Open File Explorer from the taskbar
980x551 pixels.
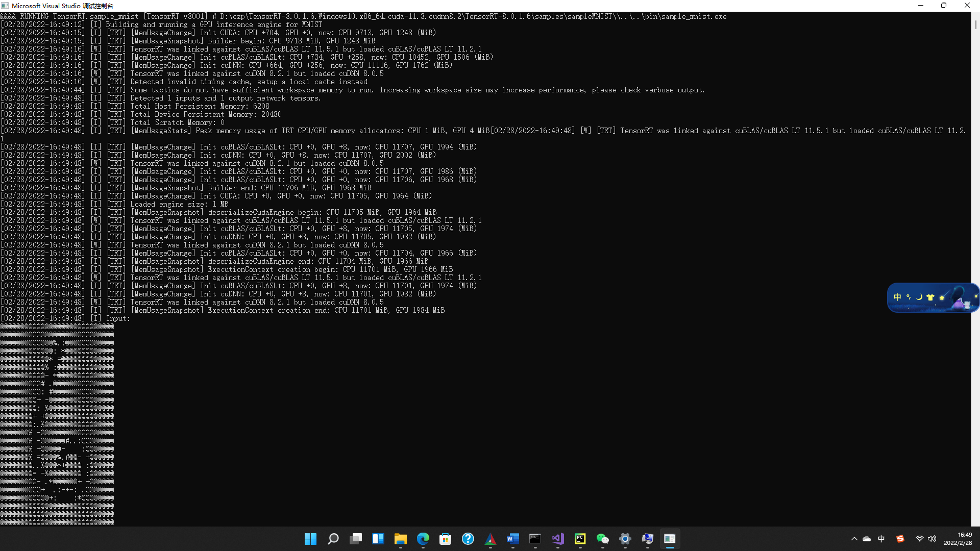tap(400, 539)
